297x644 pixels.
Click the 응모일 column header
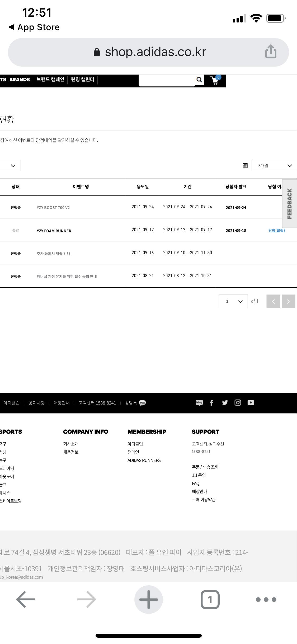pyautogui.click(x=143, y=187)
